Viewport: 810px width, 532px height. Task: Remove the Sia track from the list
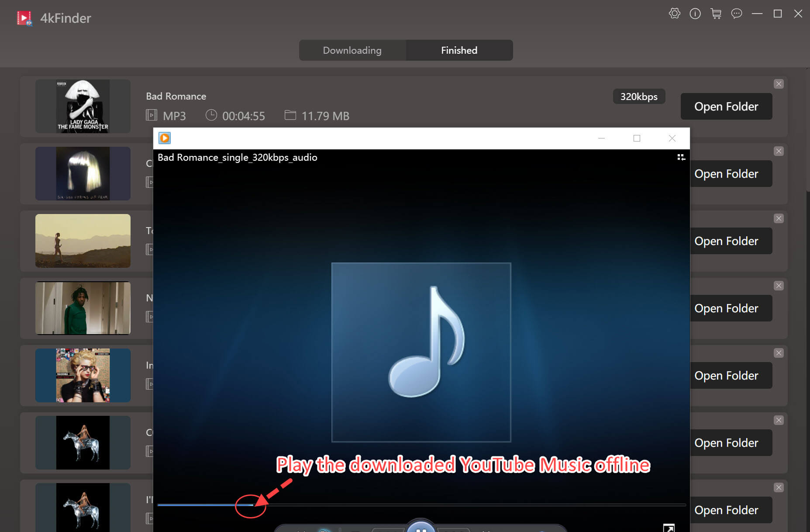click(x=779, y=151)
